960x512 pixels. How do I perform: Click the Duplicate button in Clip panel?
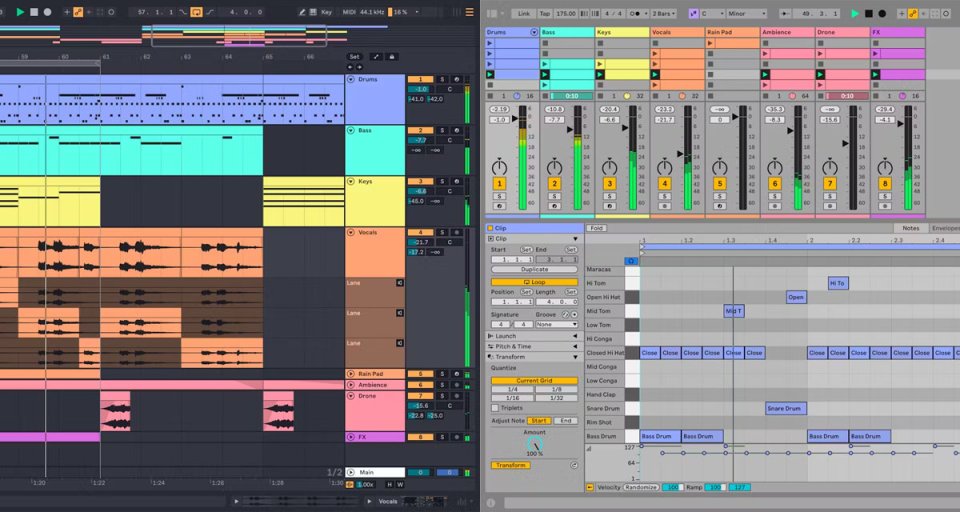tap(534, 269)
